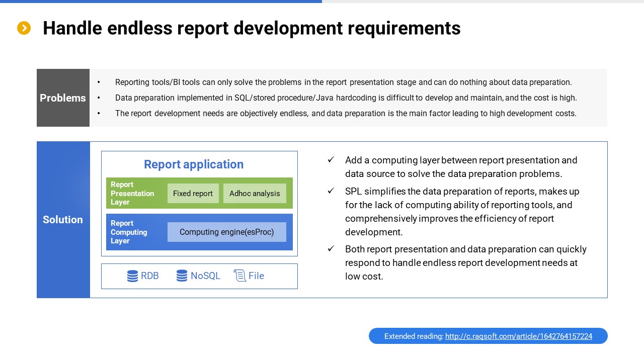Viewport: 644px width, 362px height.
Task: Click the third checkmark about low cost
Action: coord(331,249)
